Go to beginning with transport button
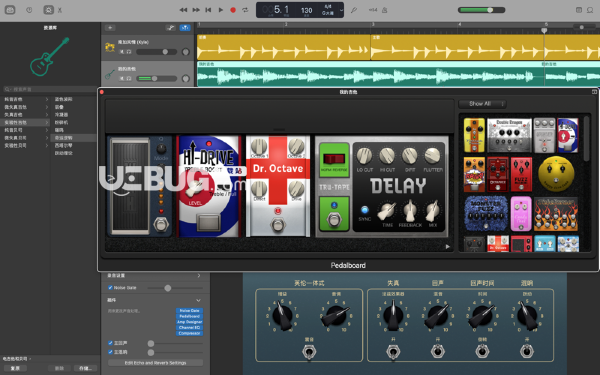The height and width of the screenshot is (375, 600). tap(208, 10)
